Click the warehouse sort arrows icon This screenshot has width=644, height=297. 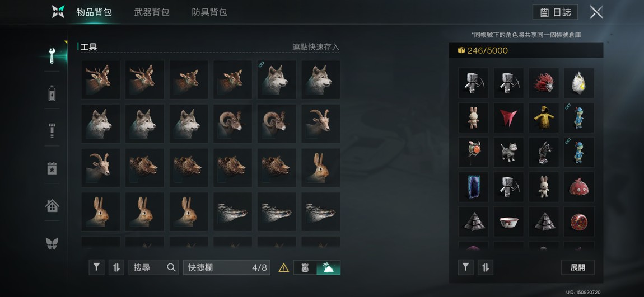[x=485, y=267]
